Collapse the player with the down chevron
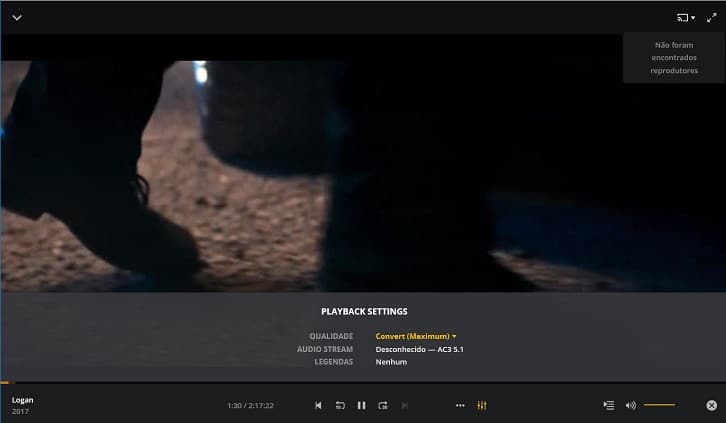This screenshot has width=726, height=423. (17, 18)
